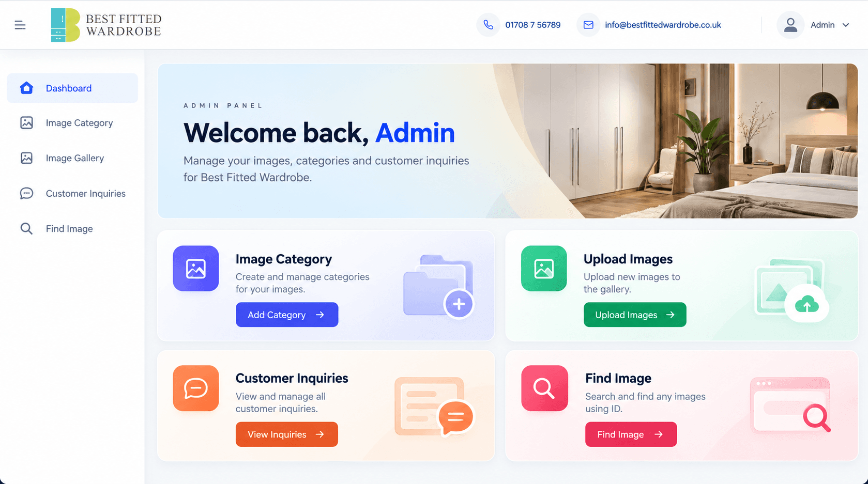The height and width of the screenshot is (484, 868).
Task: Click the red Find Image button
Action: [x=631, y=434]
